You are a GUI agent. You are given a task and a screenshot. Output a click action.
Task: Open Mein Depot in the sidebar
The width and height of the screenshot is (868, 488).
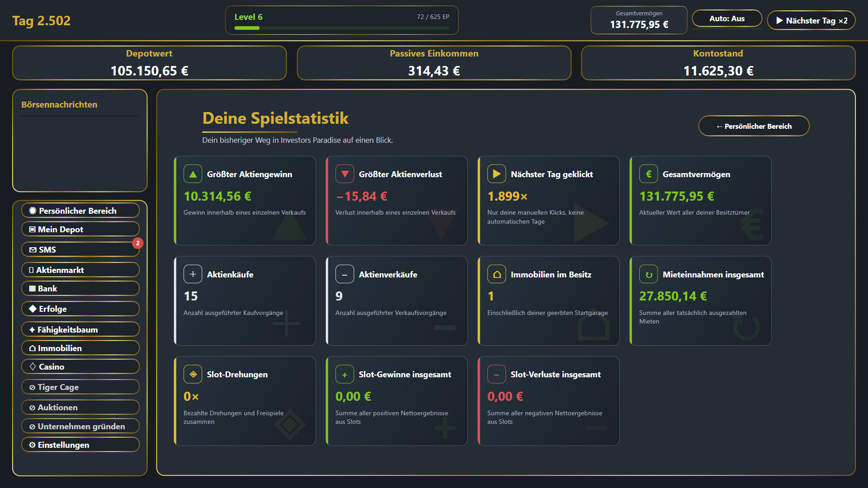(80, 229)
